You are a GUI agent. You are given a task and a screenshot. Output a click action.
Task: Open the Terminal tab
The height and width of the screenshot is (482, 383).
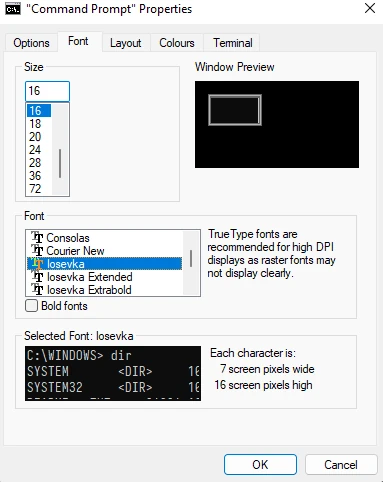click(x=233, y=43)
